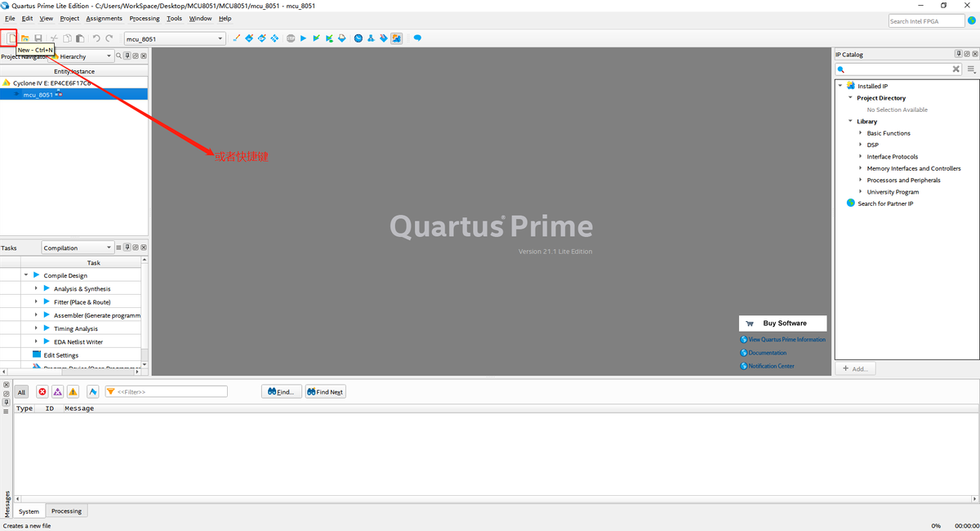Viewport: 980px width, 531px height.
Task: Open the Assignments menu
Action: click(x=104, y=18)
